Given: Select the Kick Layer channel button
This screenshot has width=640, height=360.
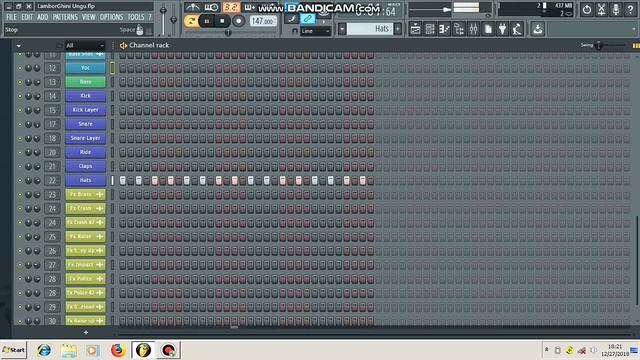Looking at the screenshot, I should coord(85,110).
